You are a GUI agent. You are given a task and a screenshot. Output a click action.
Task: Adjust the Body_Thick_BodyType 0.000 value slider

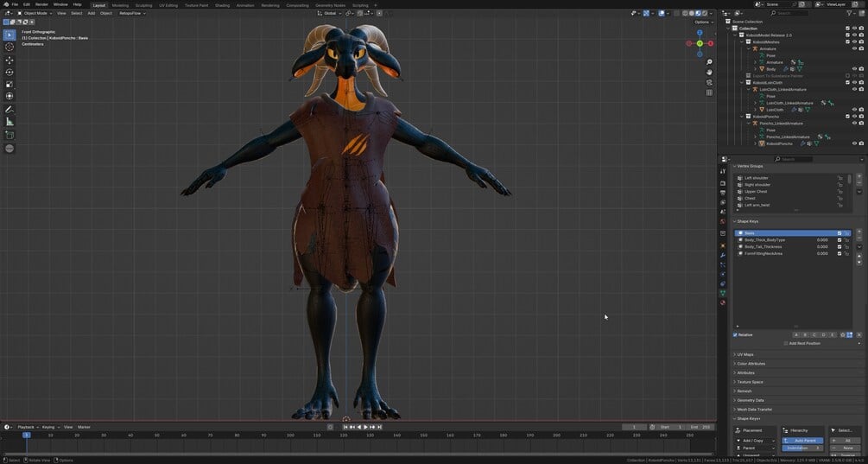click(822, 240)
